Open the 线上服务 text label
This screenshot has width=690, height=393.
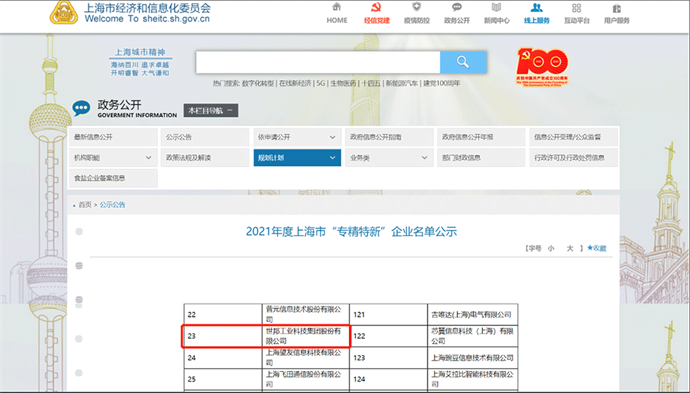pyautogui.click(x=536, y=20)
